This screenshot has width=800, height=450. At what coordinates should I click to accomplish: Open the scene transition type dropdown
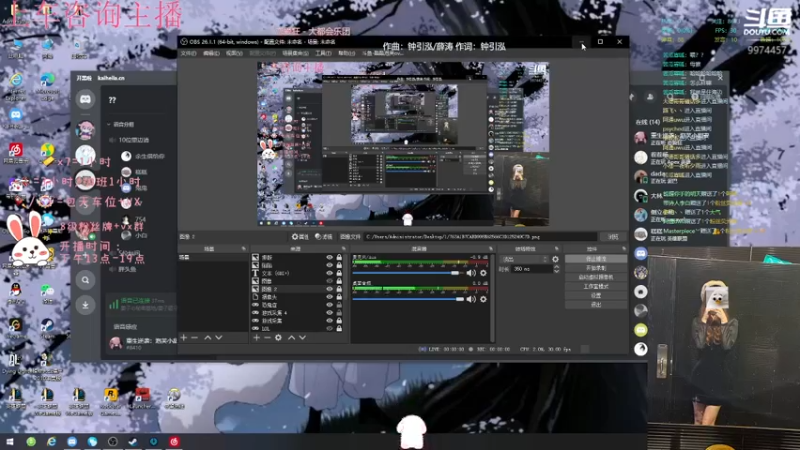point(523,259)
